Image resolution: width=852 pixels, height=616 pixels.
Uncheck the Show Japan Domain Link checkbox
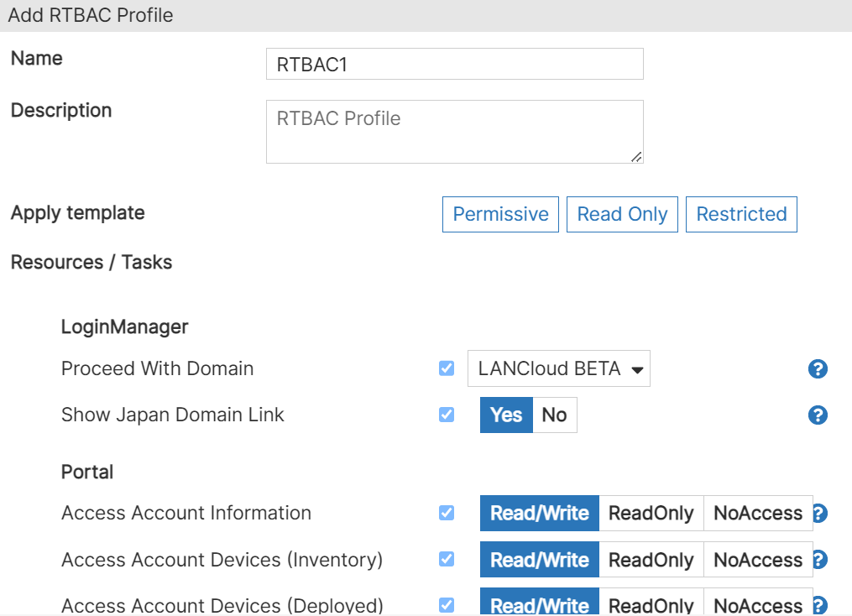446,415
